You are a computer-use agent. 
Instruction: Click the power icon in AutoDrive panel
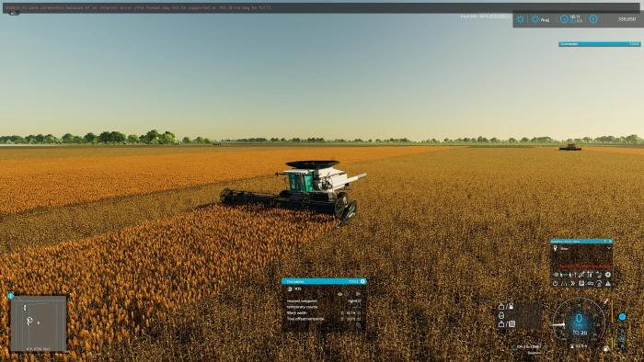[x=556, y=284]
